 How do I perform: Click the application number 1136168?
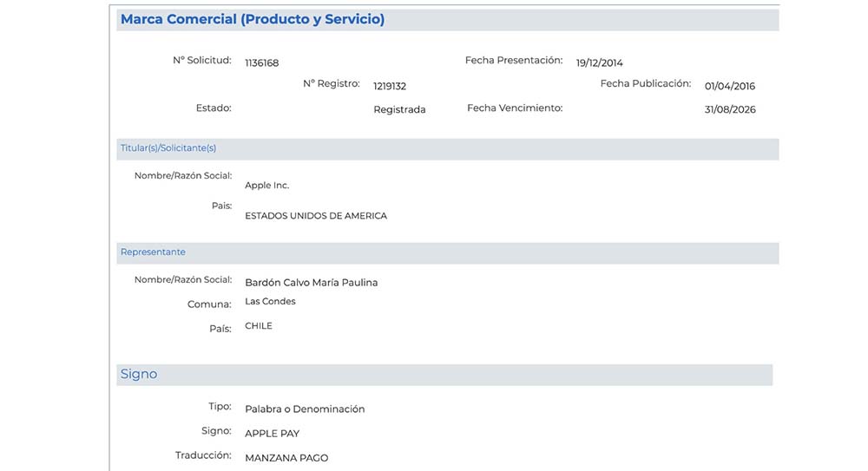pyautogui.click(x=262, y=63)
